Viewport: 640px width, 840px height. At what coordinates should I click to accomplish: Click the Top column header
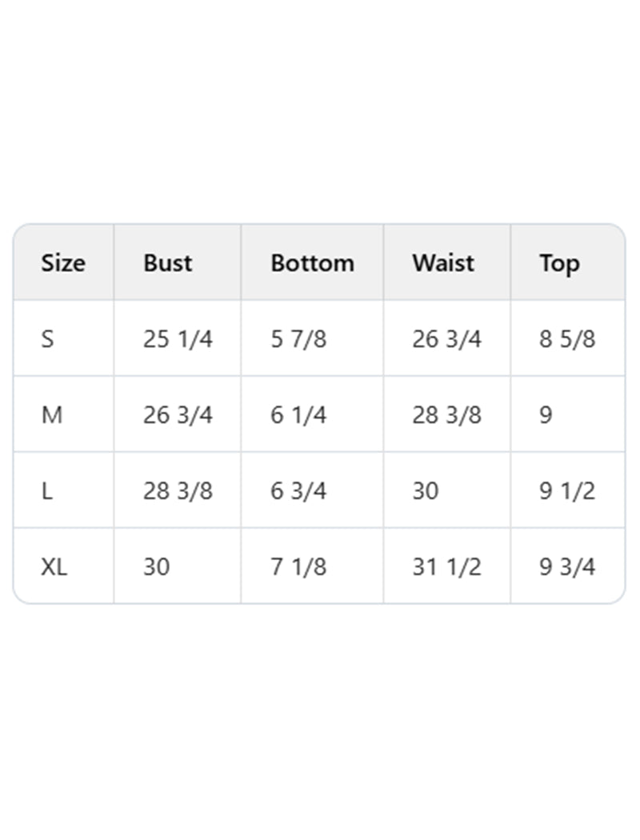pos(559,263)
